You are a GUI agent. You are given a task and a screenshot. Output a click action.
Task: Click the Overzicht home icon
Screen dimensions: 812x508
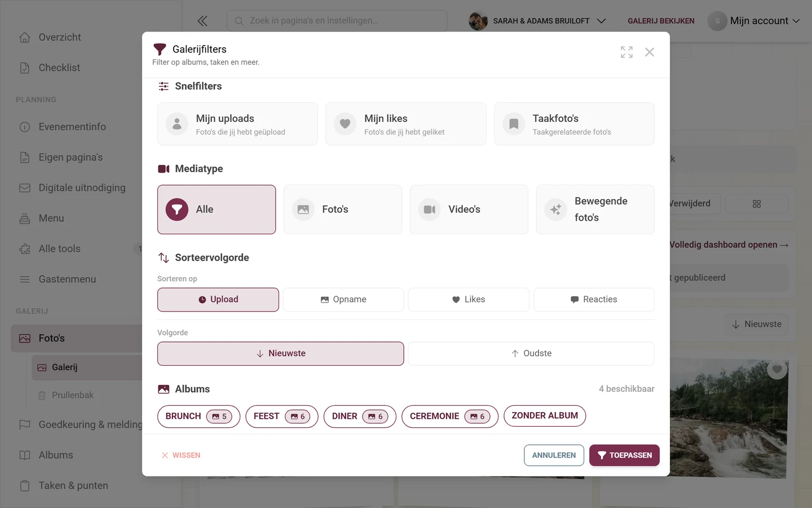click(x=25, y=37)
